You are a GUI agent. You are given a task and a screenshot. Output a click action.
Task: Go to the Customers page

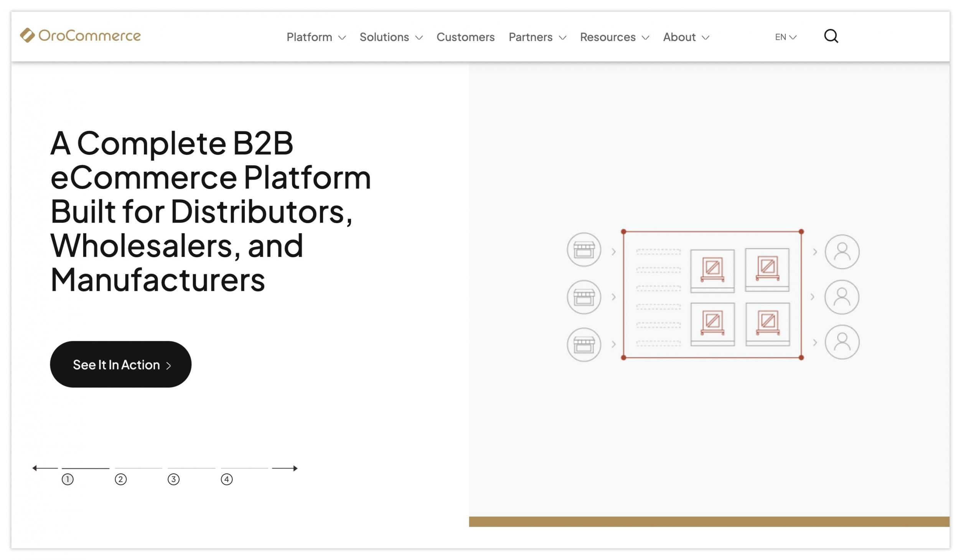click(465, 37)
